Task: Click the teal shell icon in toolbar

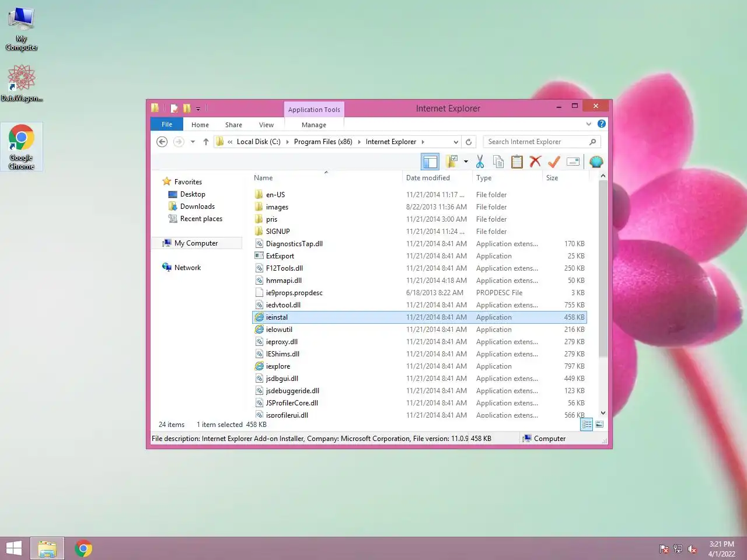Action: (596, 162)
